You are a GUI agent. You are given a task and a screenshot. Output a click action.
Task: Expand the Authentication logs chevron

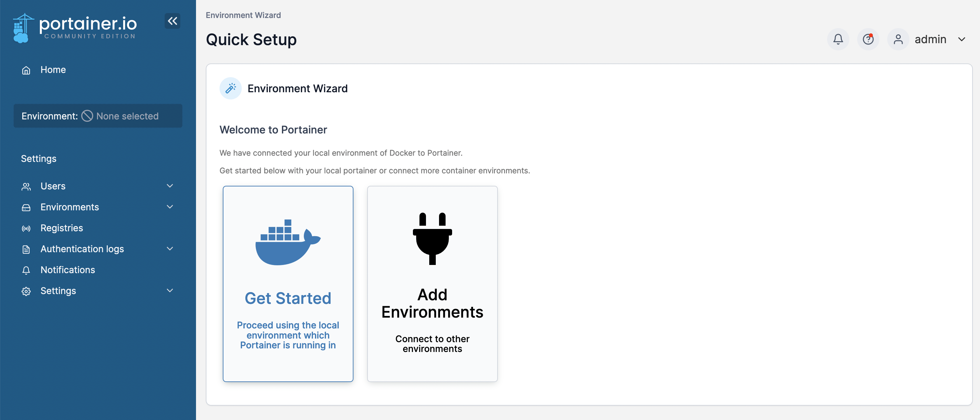click(x=170, y=249)
